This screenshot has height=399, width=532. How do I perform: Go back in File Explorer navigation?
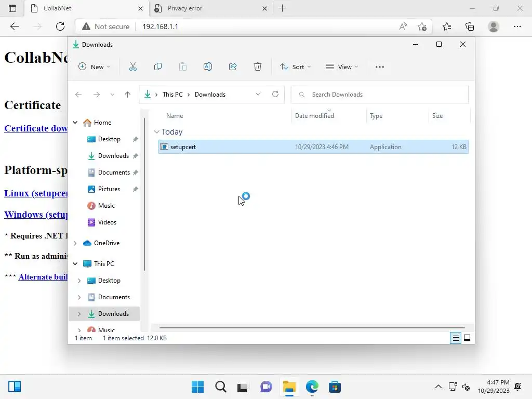(78, 95)
